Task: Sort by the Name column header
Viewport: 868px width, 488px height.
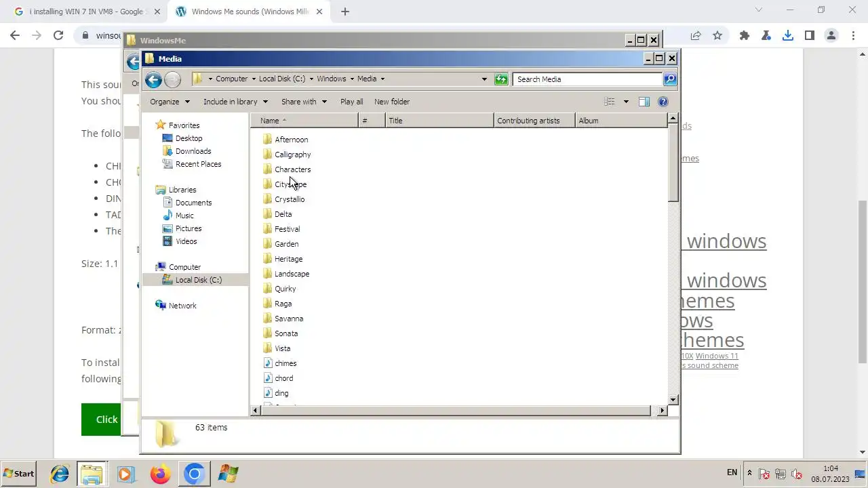Action: [x=304, y=121]
